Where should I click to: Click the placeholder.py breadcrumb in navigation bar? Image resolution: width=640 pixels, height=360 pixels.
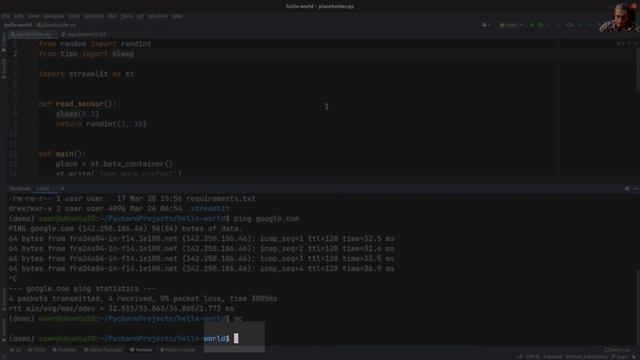click(x=57, y=25)
